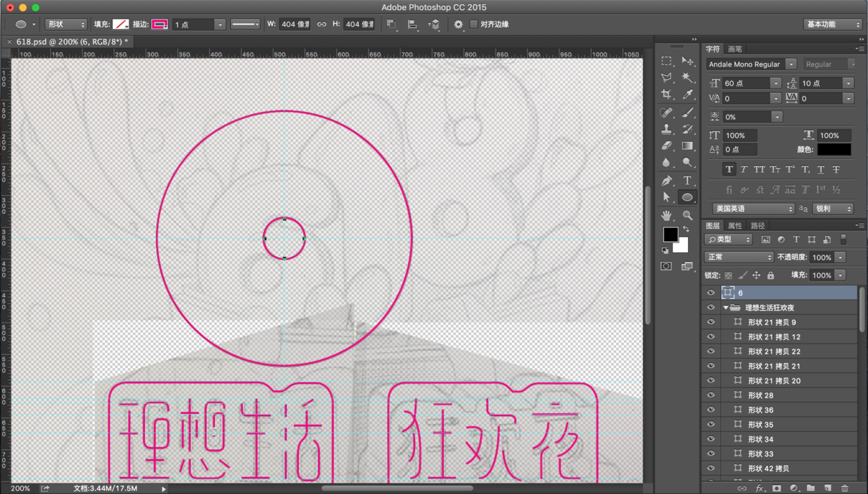Viewport: 868px width, 494px height.
Task: Open the tool mode 形状 dropdown
Action: (66, 24)
